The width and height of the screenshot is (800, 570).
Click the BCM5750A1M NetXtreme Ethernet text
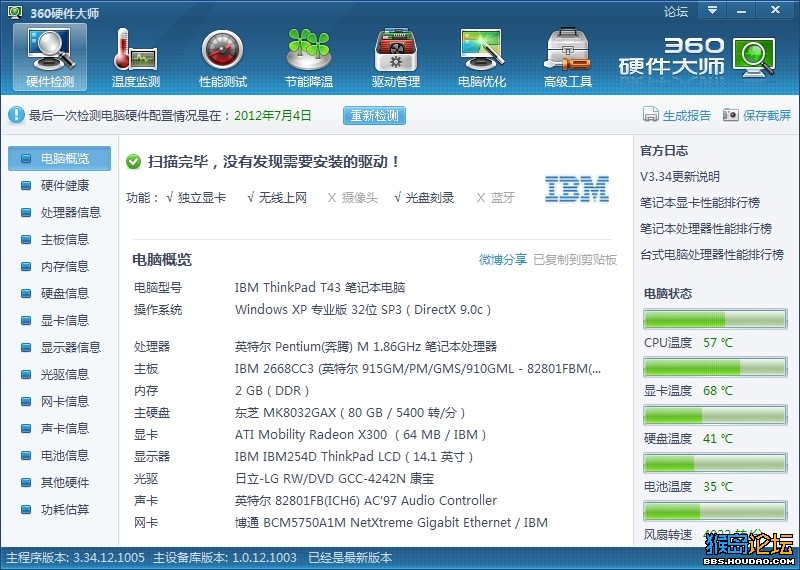(x=391, y=523)
